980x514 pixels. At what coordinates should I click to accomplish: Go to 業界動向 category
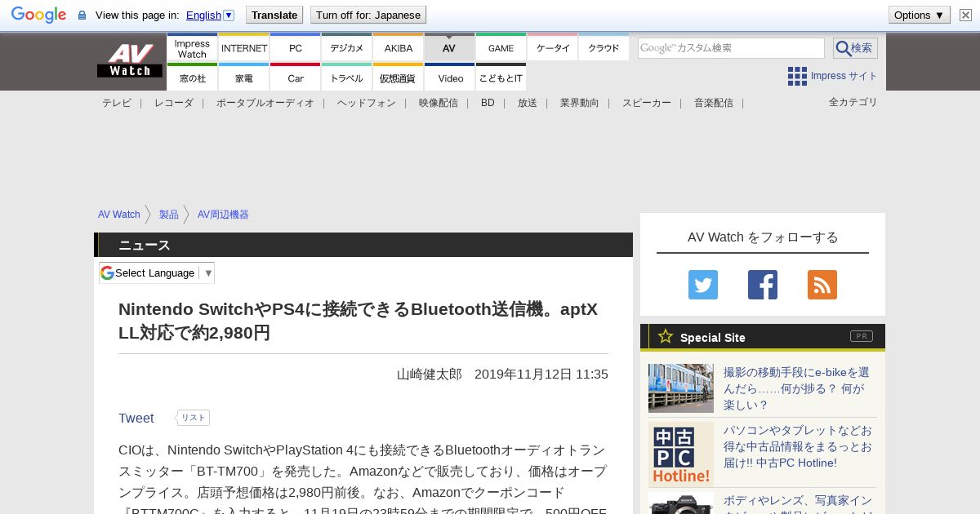(580, 103)
